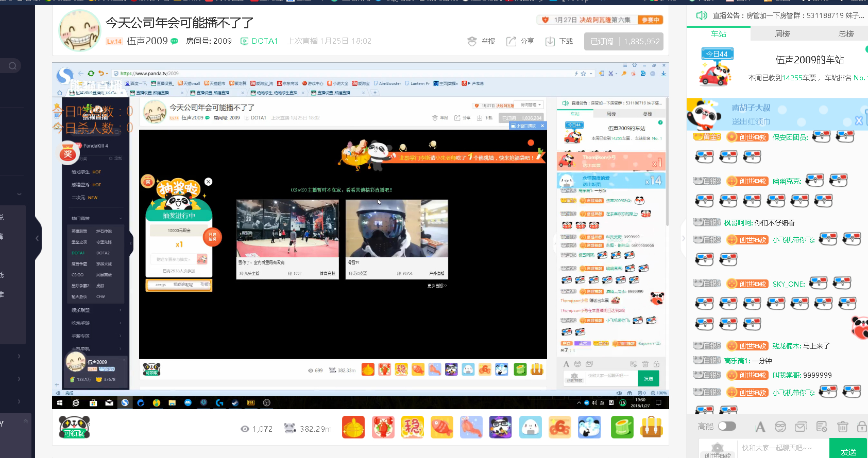This screenshot has width=868, height=458.
Task: Expand the left sidebar category chevron
Action: click(19, 194)
